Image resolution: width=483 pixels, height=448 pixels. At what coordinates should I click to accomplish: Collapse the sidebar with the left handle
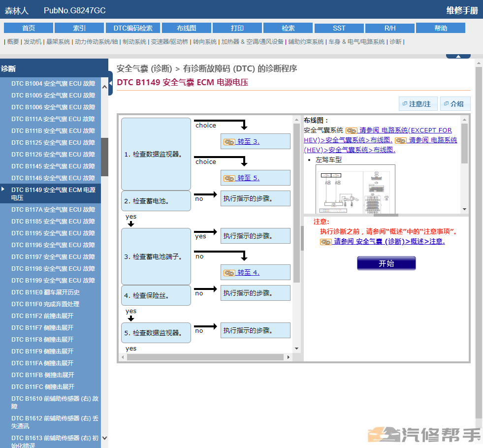111,83
